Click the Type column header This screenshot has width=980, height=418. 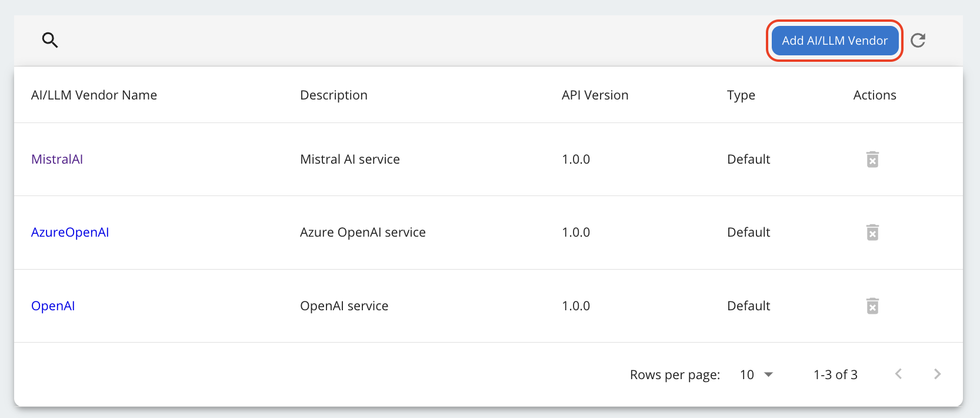pos(741,95)
